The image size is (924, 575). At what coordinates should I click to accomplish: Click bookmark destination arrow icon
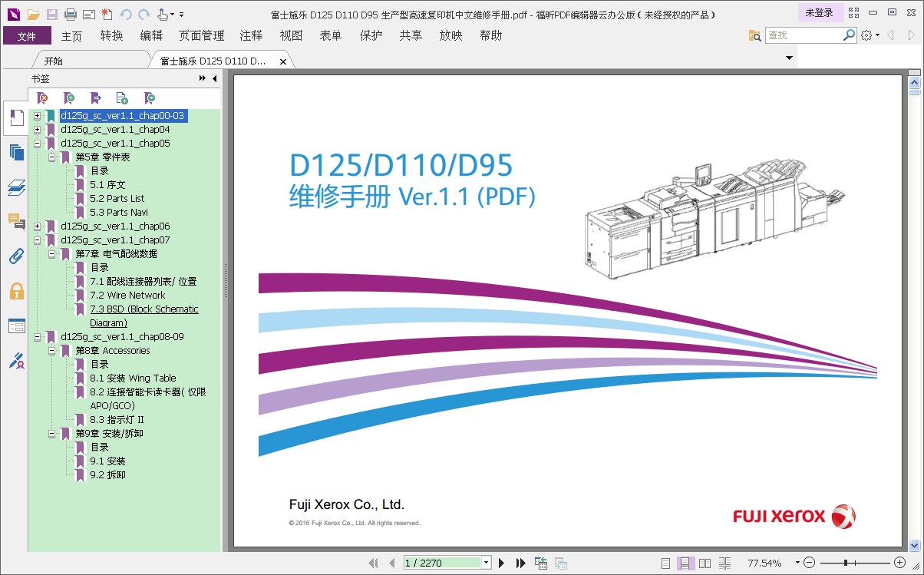click(x=95, y=98)
